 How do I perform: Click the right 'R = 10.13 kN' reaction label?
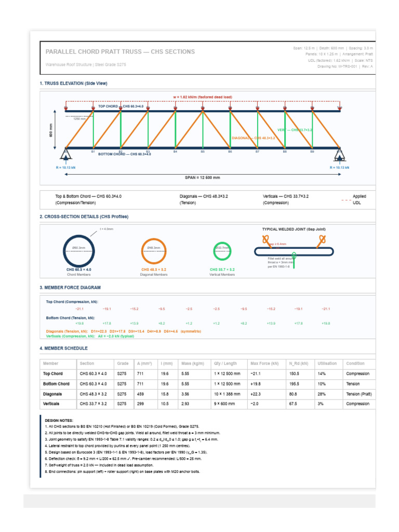339,168
